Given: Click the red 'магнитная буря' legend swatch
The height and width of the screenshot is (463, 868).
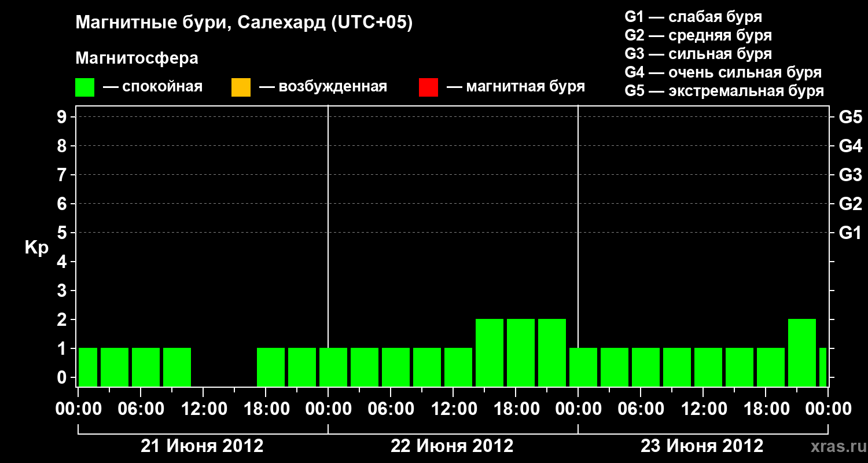Looking at the screenshot, I should (428, 87).
